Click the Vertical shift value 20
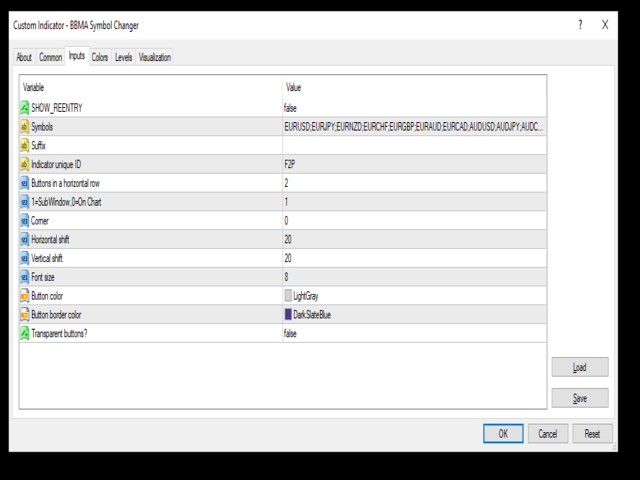This screenshot has width=640, height=480. click(x=288, y=258)
